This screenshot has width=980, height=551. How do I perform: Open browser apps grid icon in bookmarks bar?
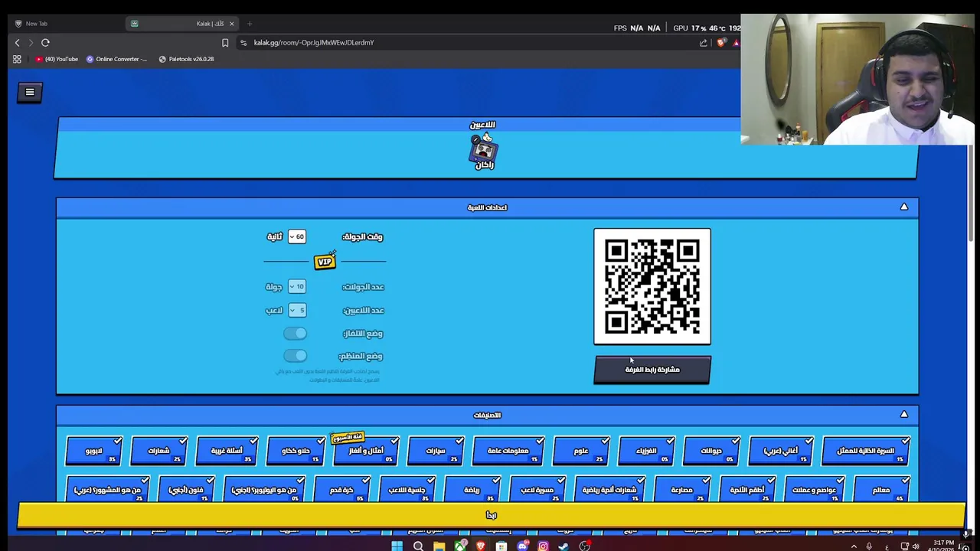17,59
